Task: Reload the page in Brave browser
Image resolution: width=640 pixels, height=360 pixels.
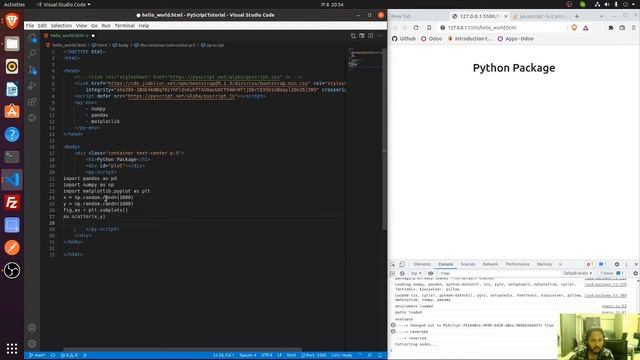Action: pyautogui.click(x=416, y=28)
